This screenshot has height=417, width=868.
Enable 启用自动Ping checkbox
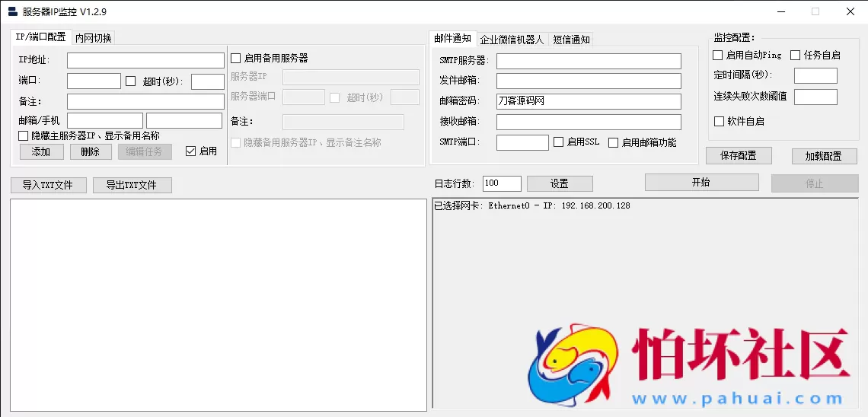pos(718,56)
